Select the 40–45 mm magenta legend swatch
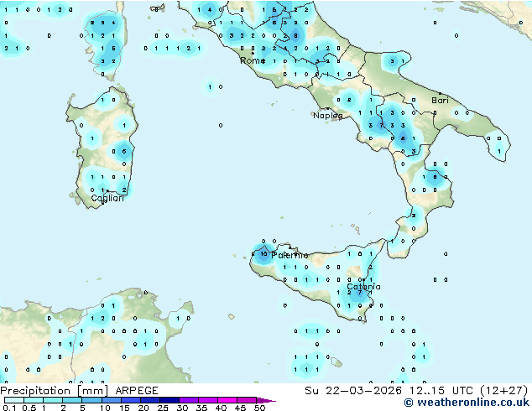Viewport: 532px width, 411px height. tap(227, 400)
